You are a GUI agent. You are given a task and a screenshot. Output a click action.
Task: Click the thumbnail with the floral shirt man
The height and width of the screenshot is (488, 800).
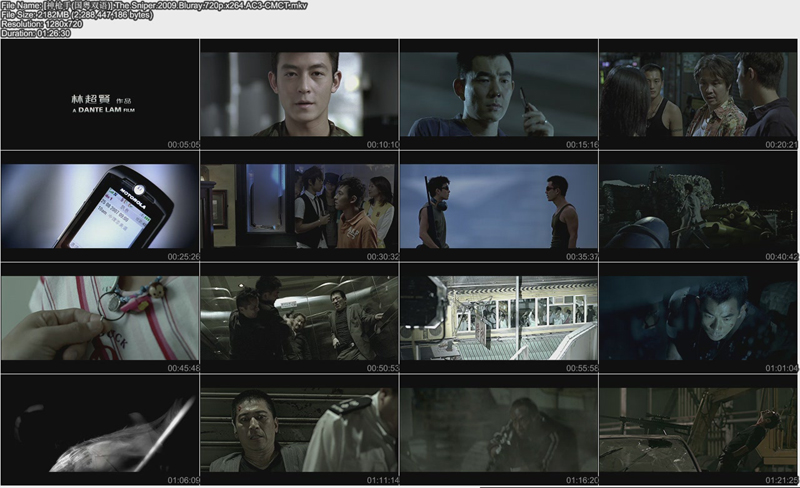pos(698,94)
